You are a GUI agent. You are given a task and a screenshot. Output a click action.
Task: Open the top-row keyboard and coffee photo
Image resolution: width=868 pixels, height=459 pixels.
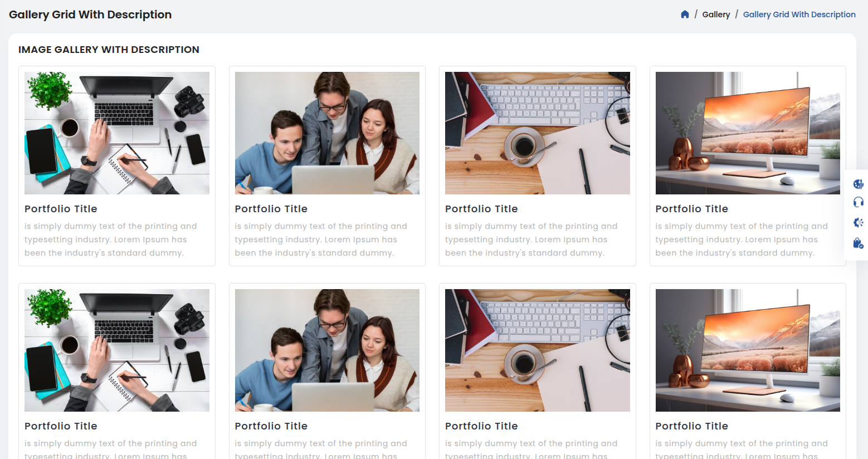tap(538, 133)
